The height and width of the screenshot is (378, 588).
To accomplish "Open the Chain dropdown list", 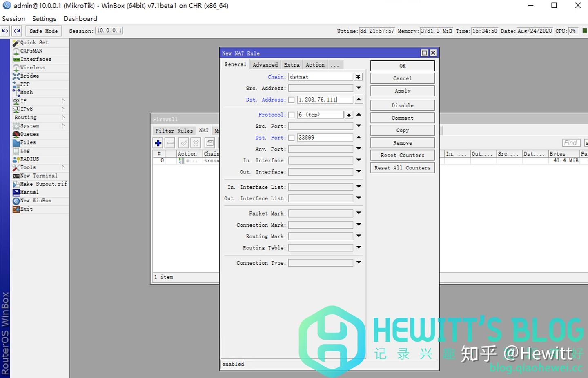I will pos(358,77).
